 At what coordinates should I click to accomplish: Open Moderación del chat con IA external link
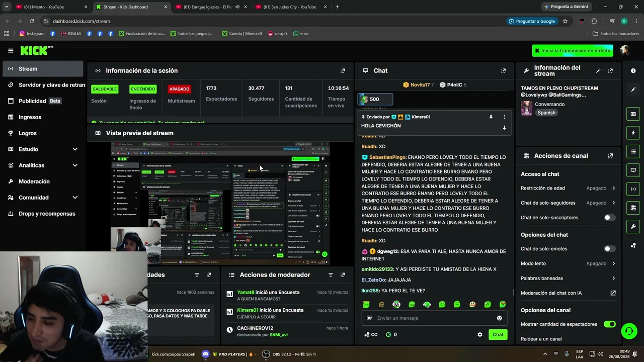[x=613, y=293]
